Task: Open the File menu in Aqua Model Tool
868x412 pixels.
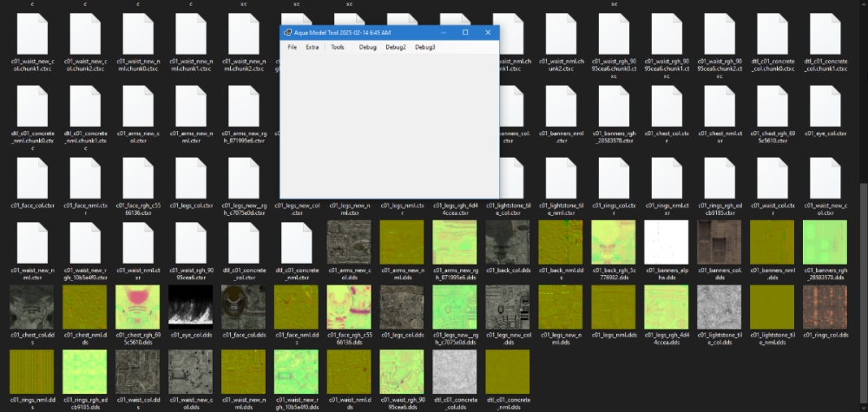Action: 293,47
